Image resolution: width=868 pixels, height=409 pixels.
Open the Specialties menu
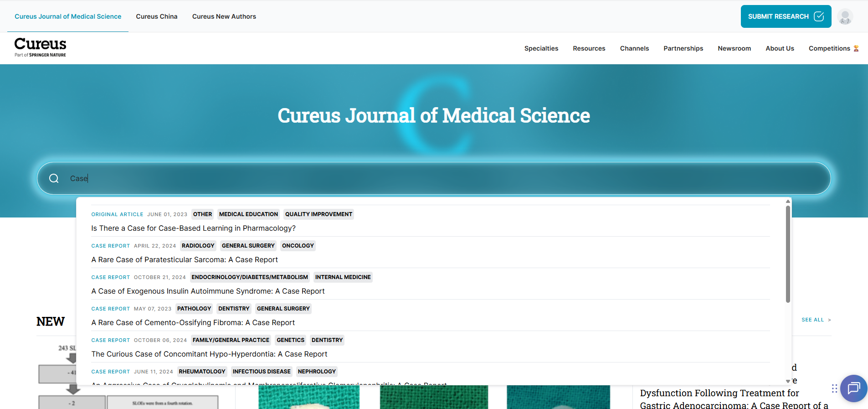(x=541, y=48)
